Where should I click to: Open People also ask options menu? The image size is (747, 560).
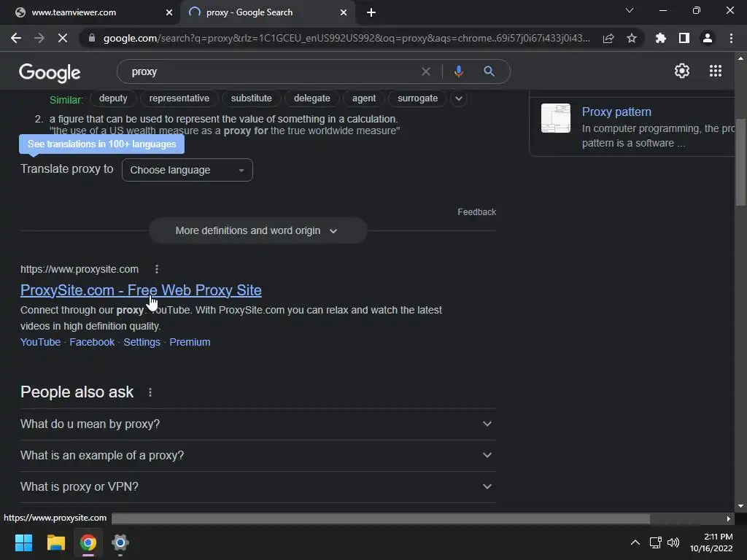tap(150, 392)
